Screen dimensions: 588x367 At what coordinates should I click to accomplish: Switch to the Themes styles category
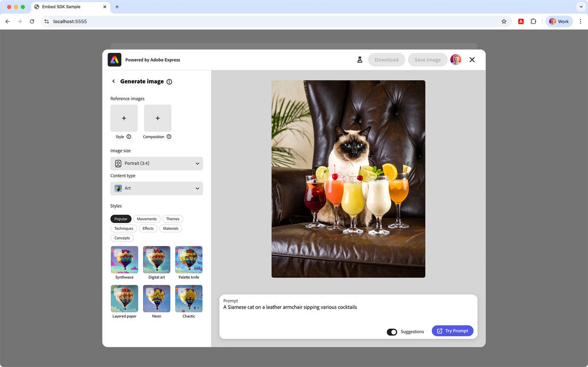point(172,219)
